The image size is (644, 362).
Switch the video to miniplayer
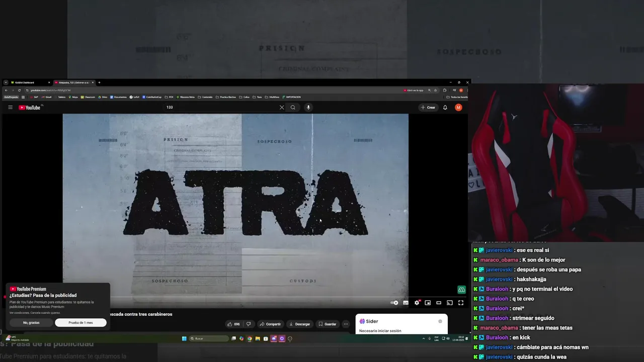click(x=428, y=303)
